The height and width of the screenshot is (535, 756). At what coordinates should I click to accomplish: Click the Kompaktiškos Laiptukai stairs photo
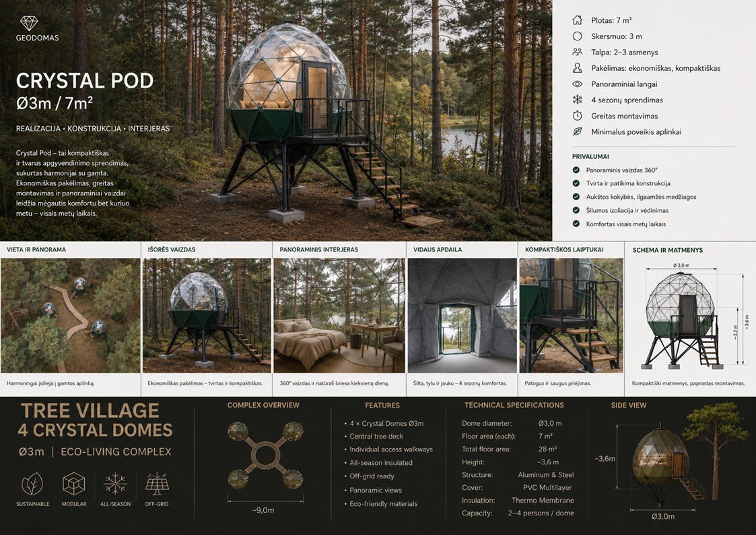pos(571,315)
